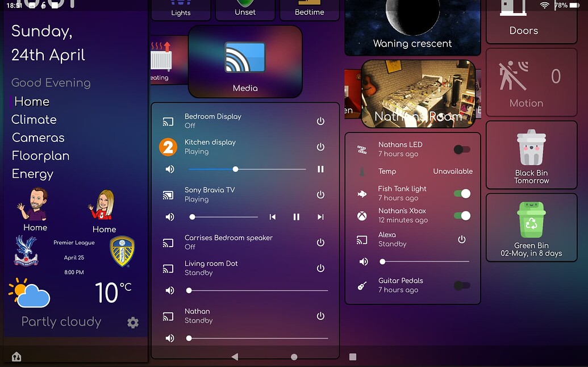This screenshot has width=588, height=367.
Task: Go to Home in sidebar menu
Action: (32, 101)
